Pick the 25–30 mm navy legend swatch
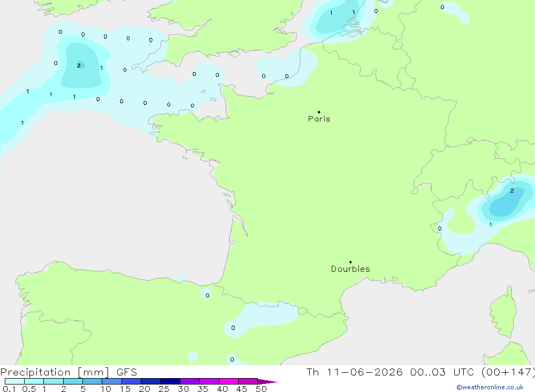This screenshot has height=392, width=535. tap(170, 381)
